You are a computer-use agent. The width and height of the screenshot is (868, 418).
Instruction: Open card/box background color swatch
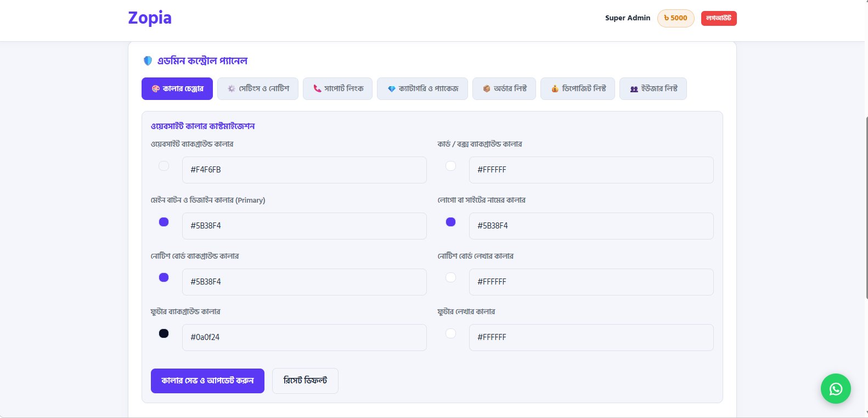coord(450,166)
